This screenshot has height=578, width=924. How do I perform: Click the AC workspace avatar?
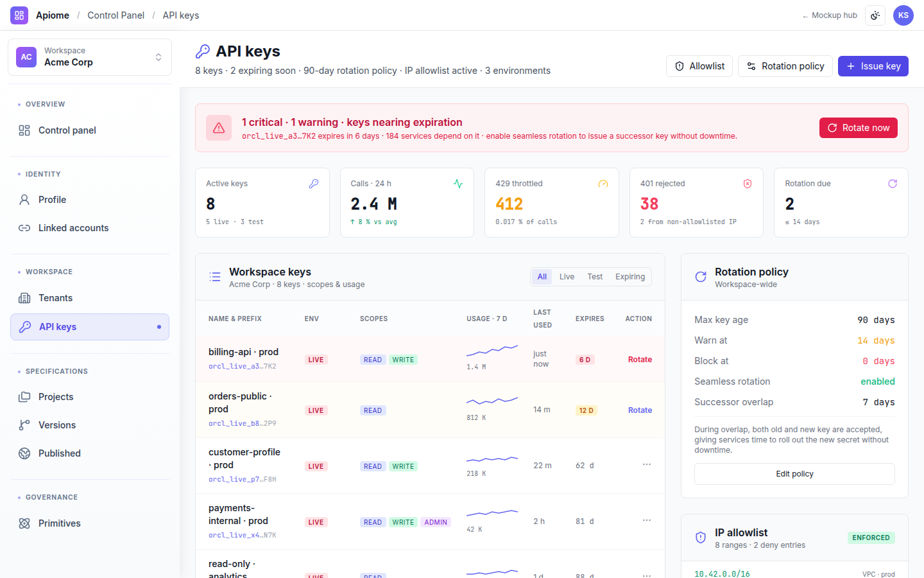click(26, 57)
